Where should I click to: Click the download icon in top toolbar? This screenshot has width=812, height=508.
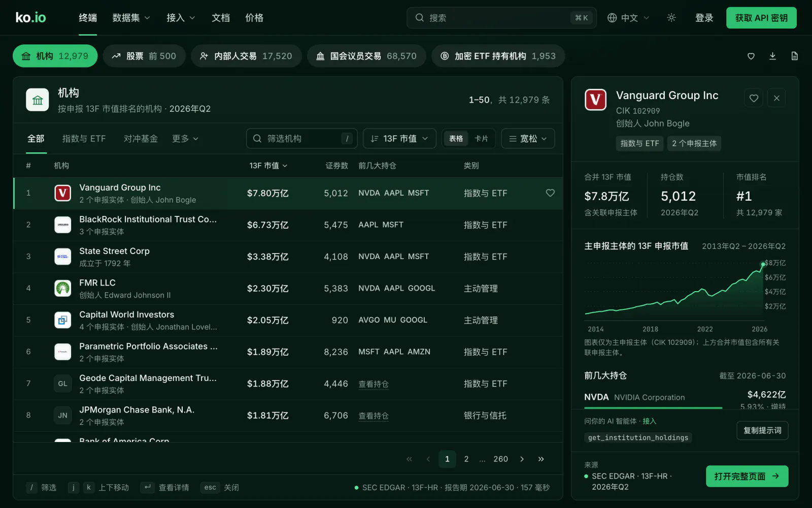[x=772, y=56]
